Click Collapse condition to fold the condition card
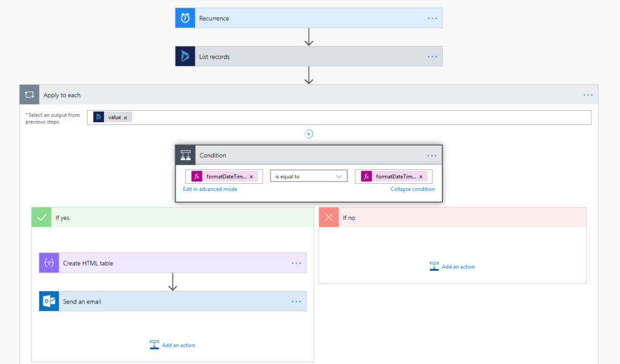The height and width of the screenshot is (364, 620). [412, 189]
